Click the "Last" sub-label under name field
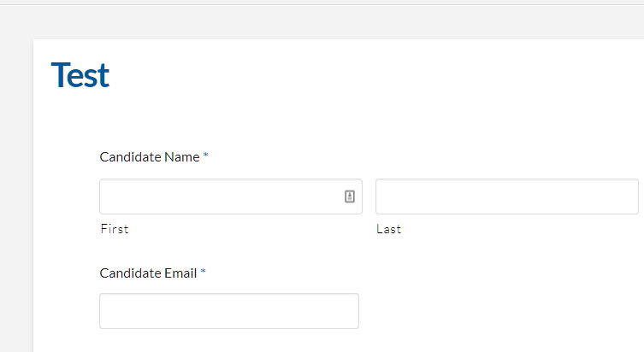Viewport: 644px width, 352px height. 388,229
